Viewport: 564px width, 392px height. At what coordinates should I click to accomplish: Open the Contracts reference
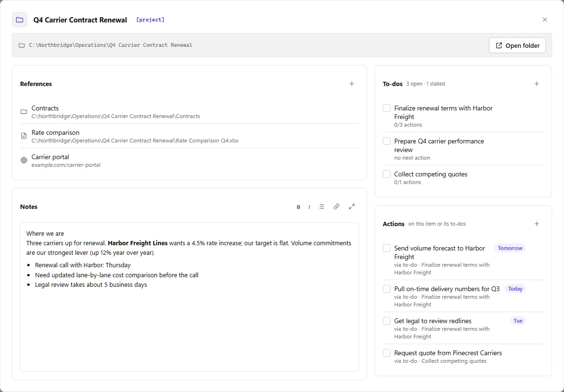coord(190,112)
